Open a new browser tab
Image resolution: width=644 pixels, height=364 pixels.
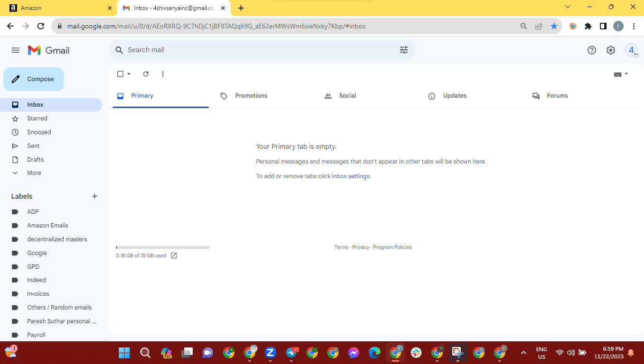click(241, 8)
